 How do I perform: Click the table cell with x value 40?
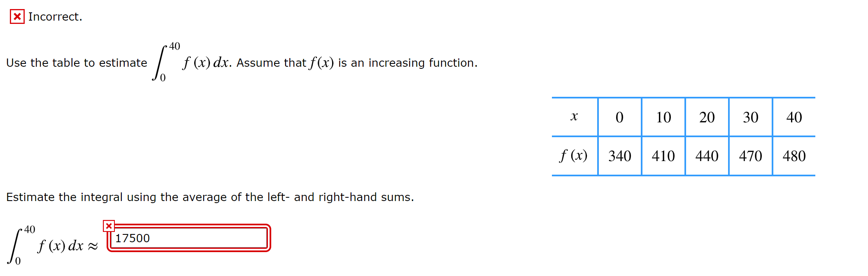pyautogui.click(x=794, y=117)
